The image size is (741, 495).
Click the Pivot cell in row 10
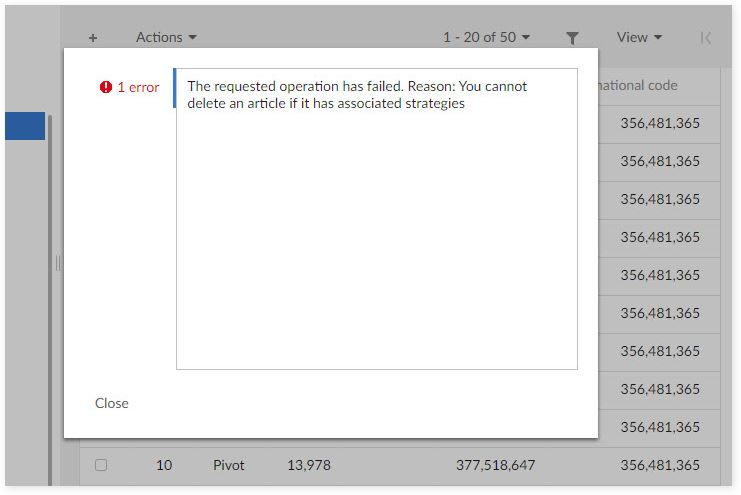click(x=229, y=465)
